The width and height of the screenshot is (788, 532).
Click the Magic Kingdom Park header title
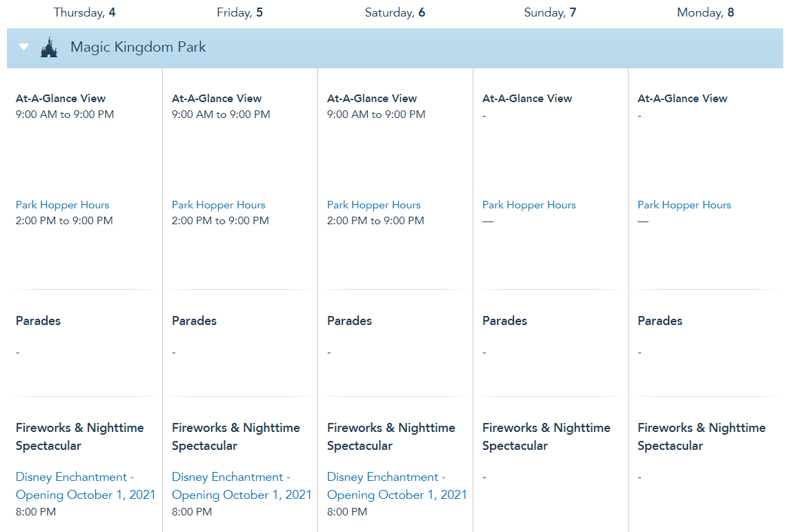click(x=138, y=48)
